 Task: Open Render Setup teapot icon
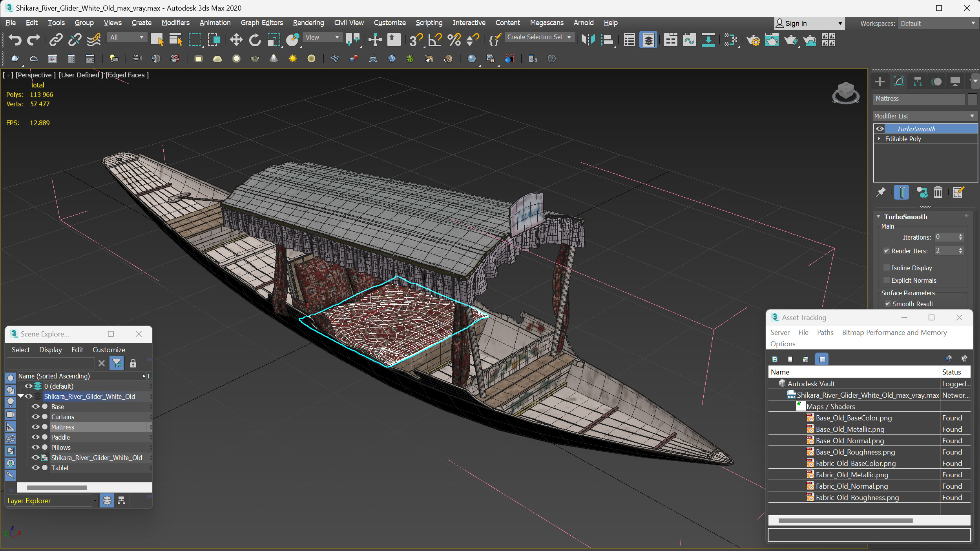(753, 40)
